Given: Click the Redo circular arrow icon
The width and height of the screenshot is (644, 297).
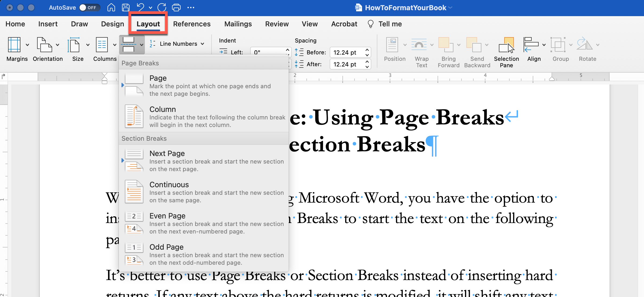Looking at the screenshot, I should tap(162, 8).
